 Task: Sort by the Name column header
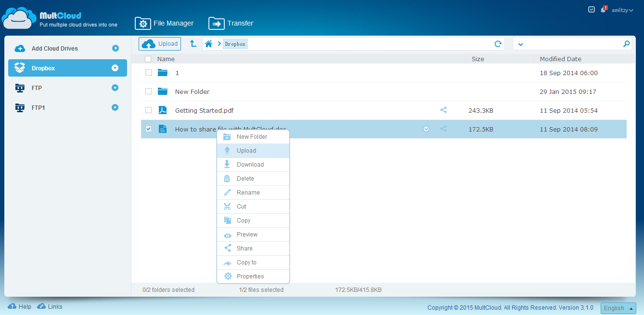tap(166, 59)
